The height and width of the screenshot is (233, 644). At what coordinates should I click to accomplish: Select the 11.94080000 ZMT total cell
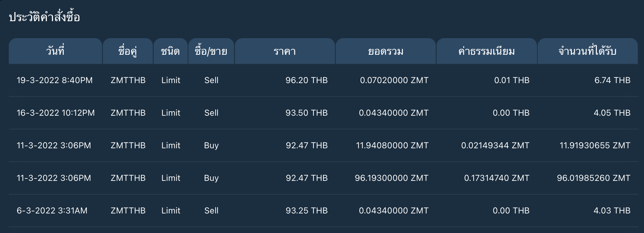392,145
